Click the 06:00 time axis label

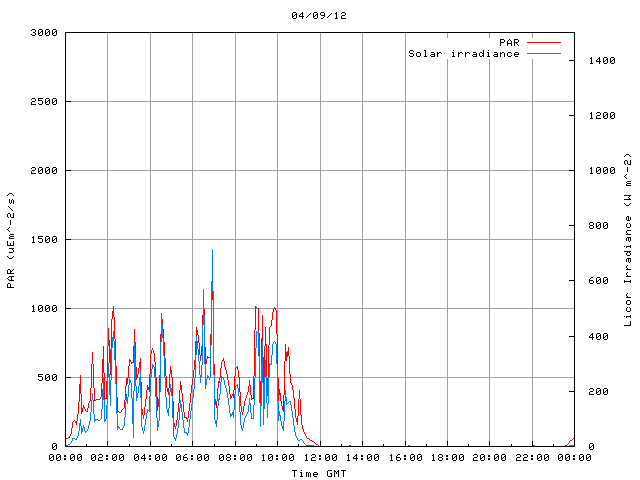[193, 458]
